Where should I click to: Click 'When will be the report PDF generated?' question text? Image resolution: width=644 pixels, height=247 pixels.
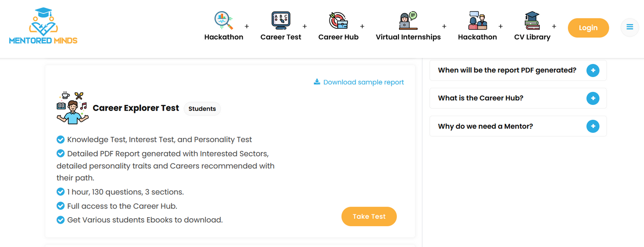click(507, 70)
